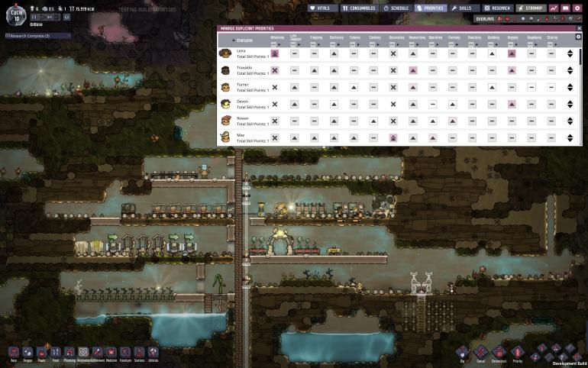
Task: Click Travaldo's name in the list
Action: (244, 67)
